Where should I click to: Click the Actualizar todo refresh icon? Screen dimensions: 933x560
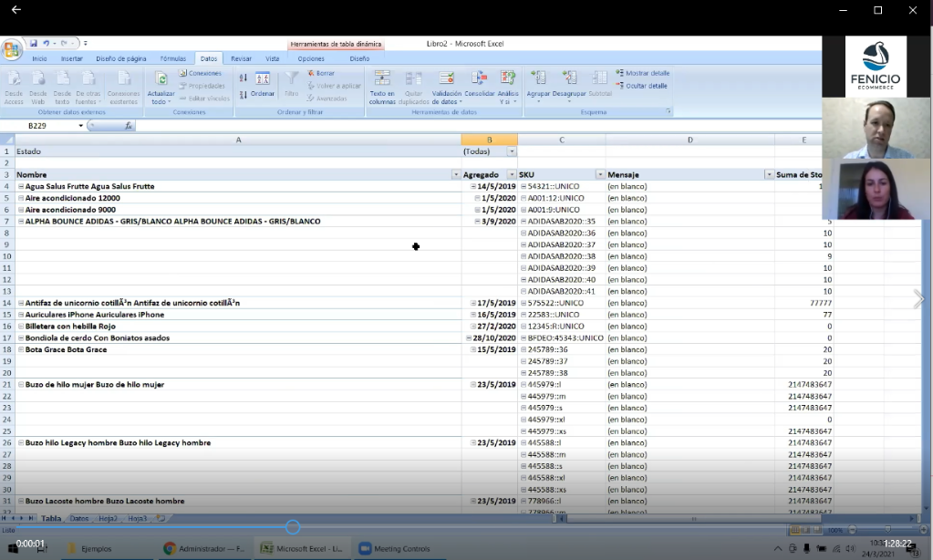coord(161,80)
